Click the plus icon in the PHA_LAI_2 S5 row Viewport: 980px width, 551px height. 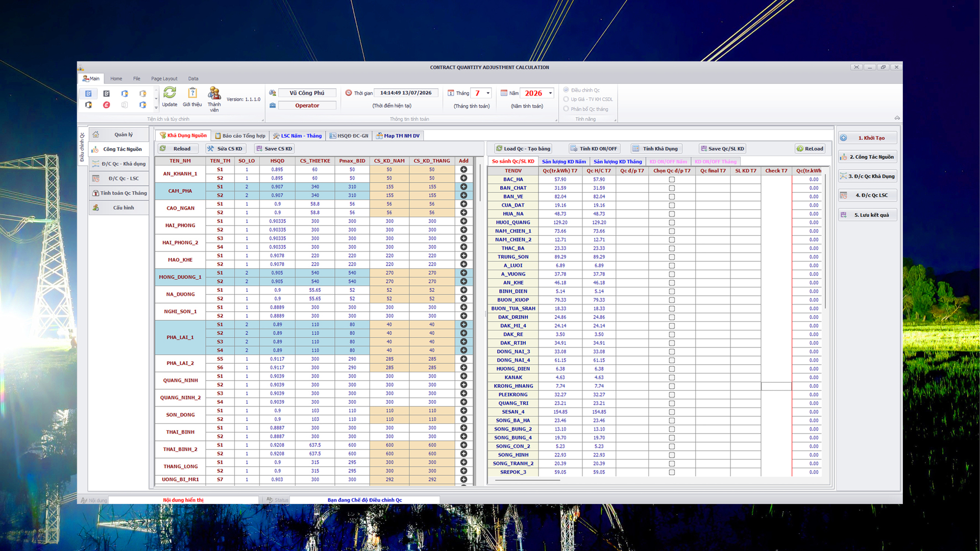coord(463,359)
